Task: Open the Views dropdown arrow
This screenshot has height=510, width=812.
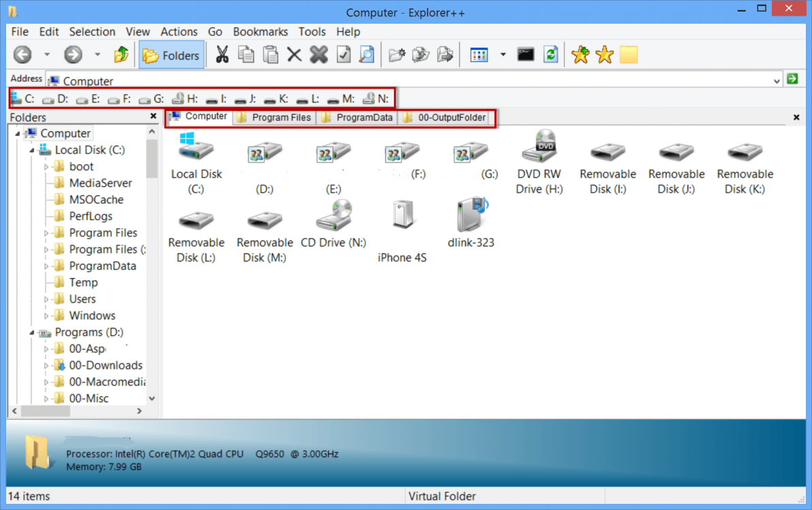Action: [504, 54]
